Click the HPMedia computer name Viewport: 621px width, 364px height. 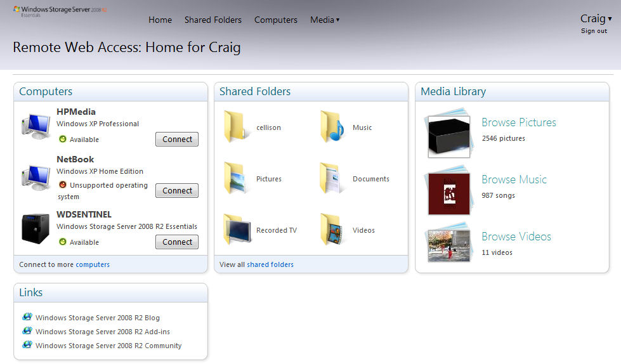76,112
